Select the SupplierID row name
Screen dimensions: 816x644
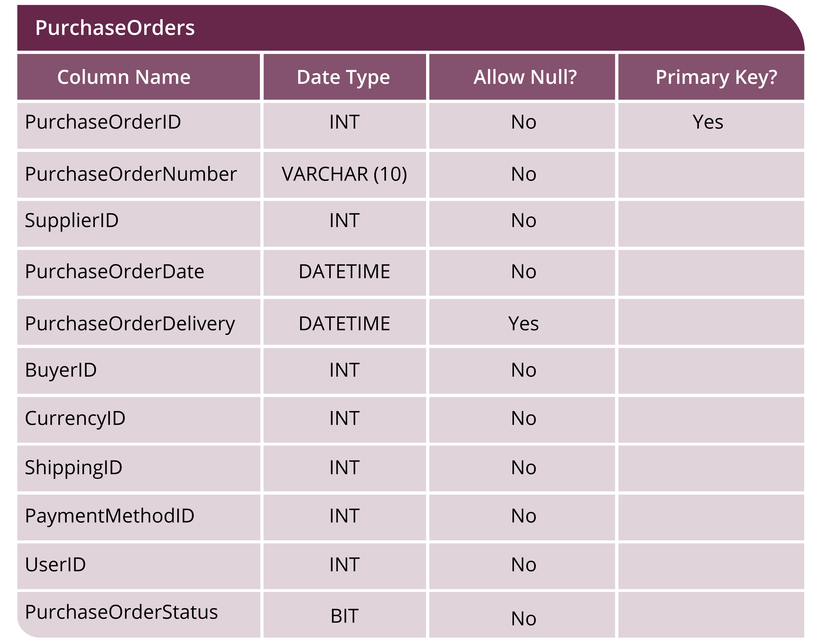point(138,224)
